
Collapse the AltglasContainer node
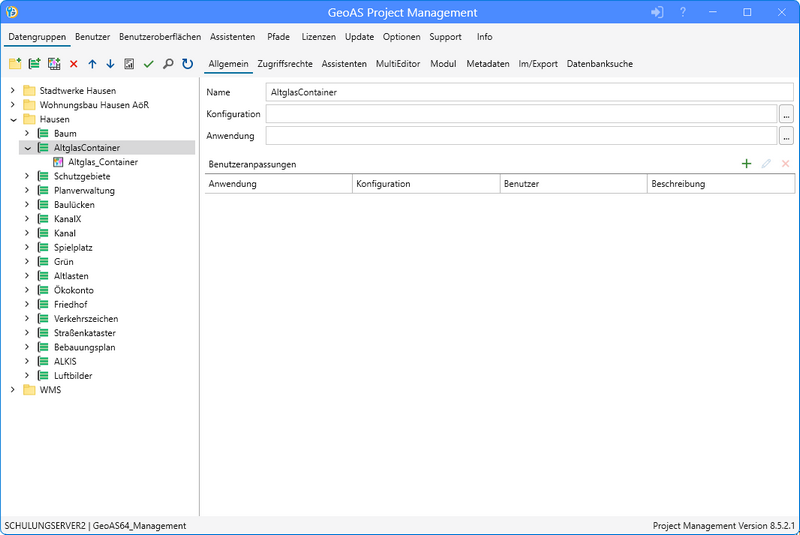[x=27, y=148]
